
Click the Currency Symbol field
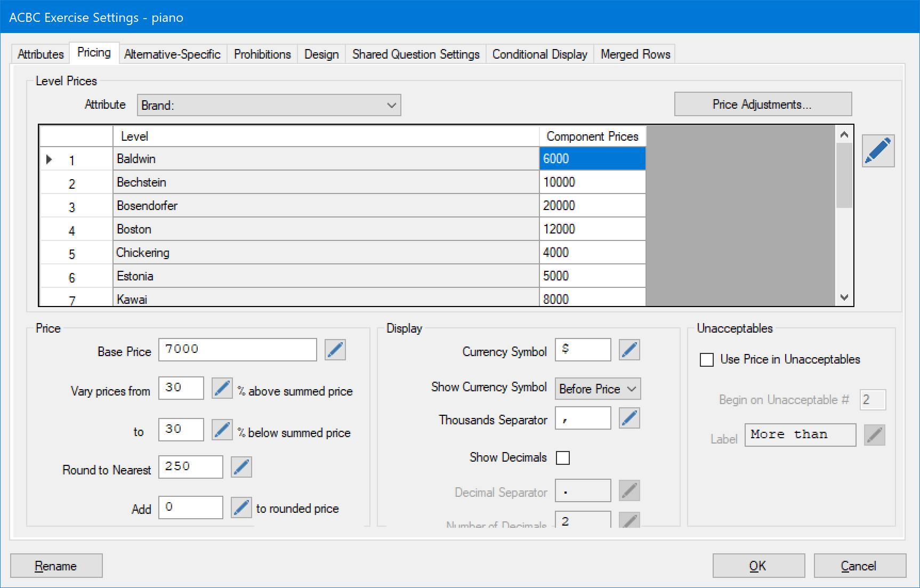click(583, 350)
